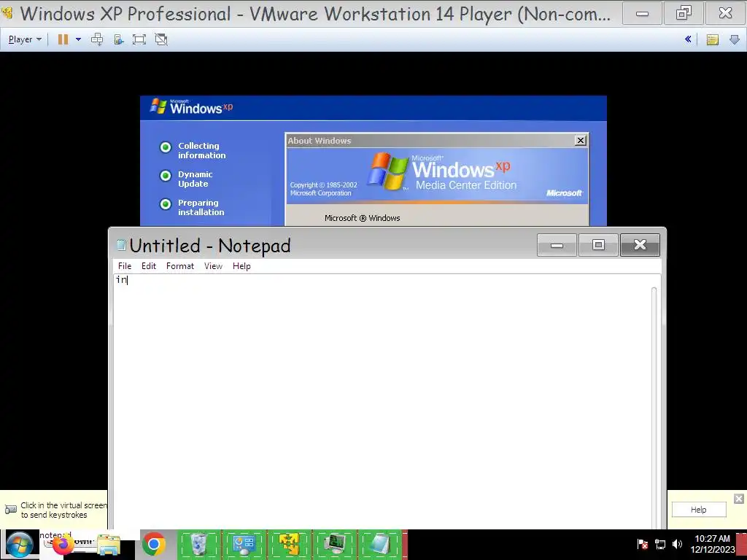Click the blue down-arrow icon in VMware toolbar
747x560 pixels.
pos(735,39)
